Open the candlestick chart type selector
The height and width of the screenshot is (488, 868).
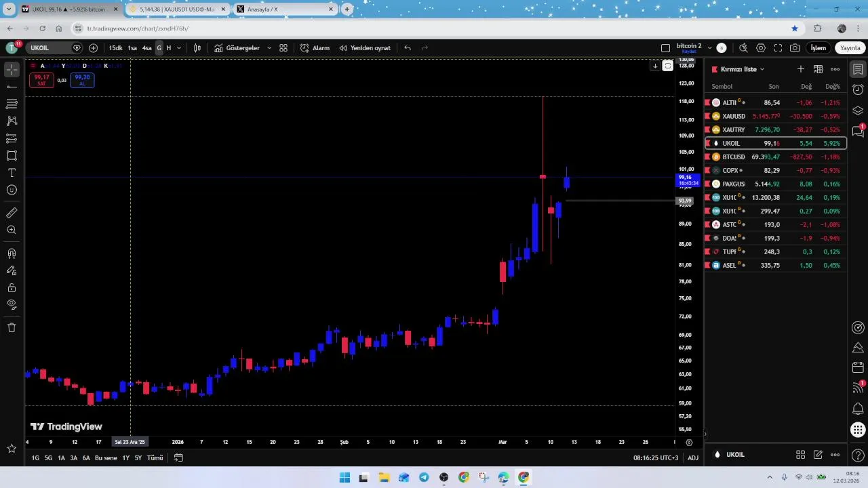click(x=197, y=48)
